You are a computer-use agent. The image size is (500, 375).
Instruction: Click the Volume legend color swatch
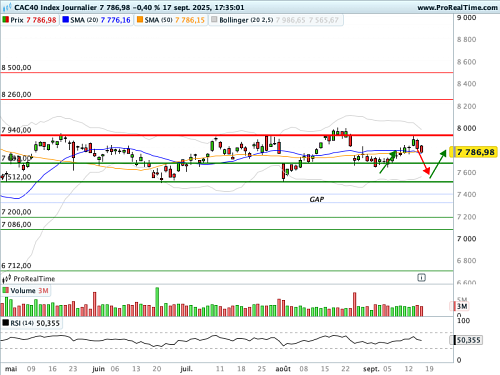click(5, 290)
